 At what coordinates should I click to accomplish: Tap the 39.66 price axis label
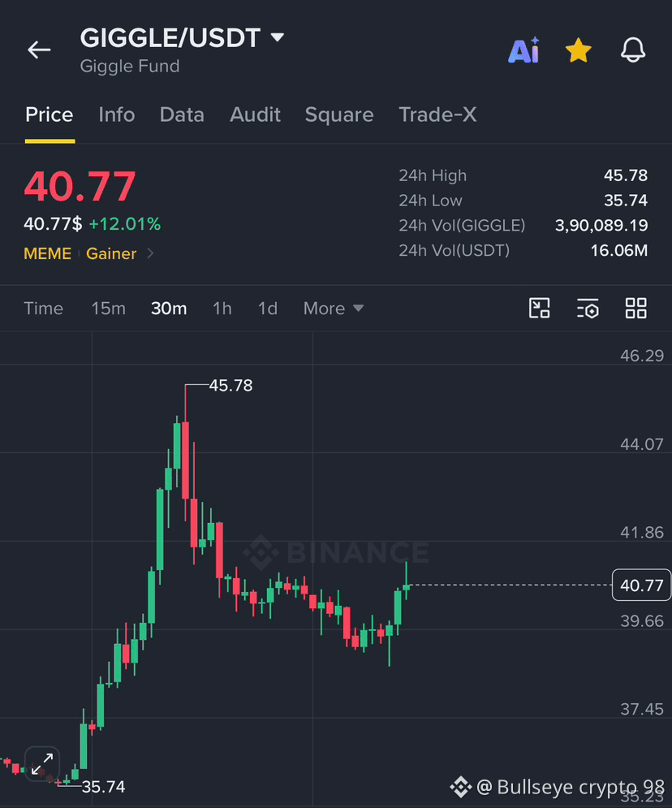642,621
